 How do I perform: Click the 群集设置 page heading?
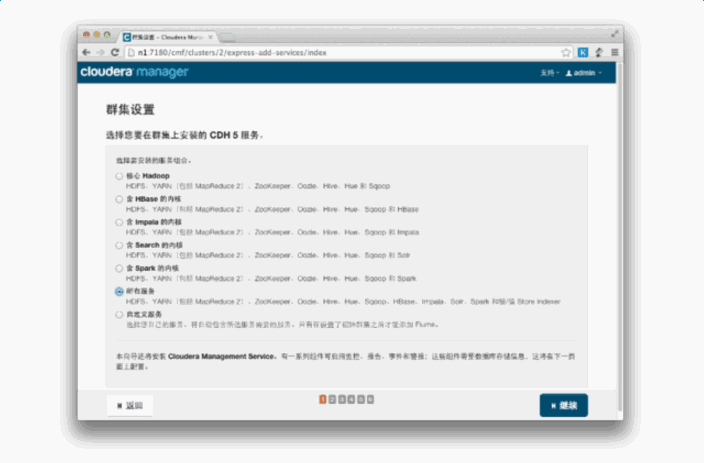point(130,110)
